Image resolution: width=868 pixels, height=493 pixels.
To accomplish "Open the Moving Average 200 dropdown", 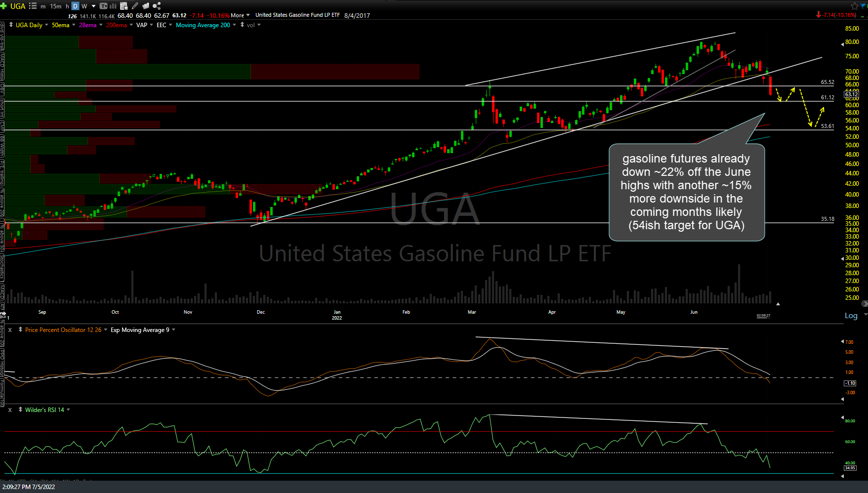I will [x=234, y=25].
